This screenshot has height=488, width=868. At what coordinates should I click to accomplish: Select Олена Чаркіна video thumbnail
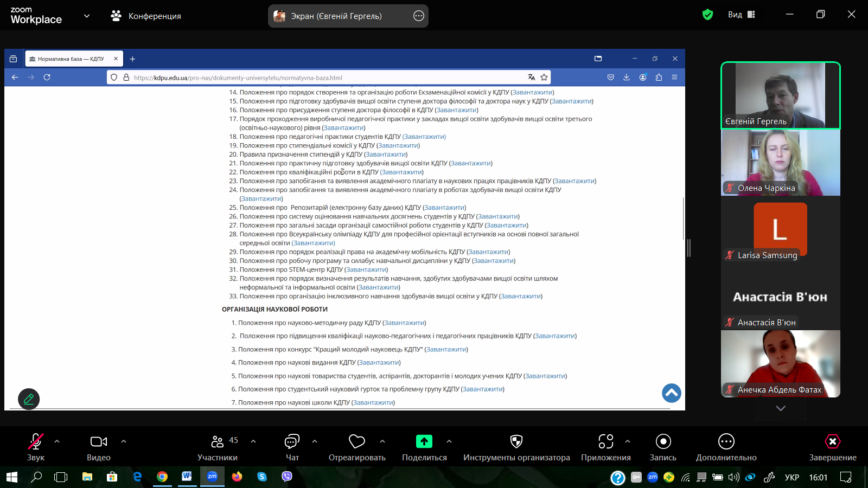781,163
